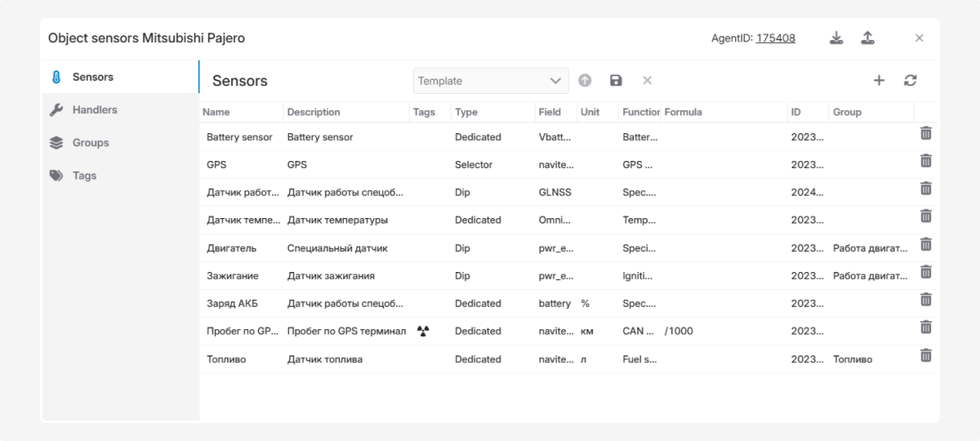Click radiation tag icon on Пробег row
The image size is (980, 441).
[x=423, y=331]
